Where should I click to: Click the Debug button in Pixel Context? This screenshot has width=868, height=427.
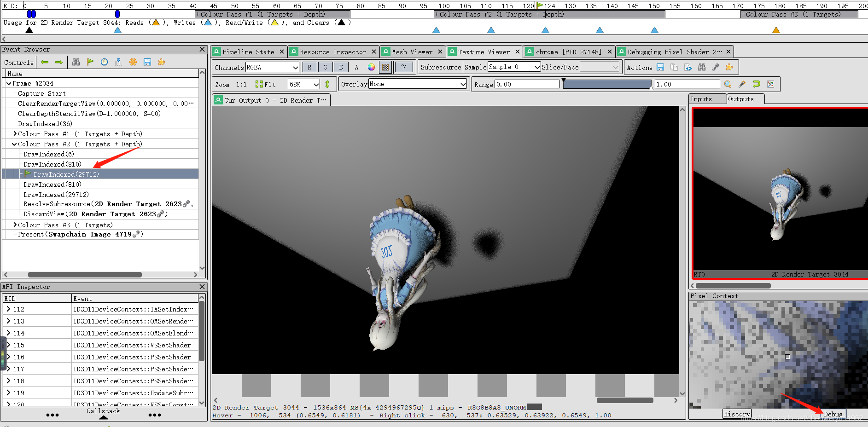833,414
